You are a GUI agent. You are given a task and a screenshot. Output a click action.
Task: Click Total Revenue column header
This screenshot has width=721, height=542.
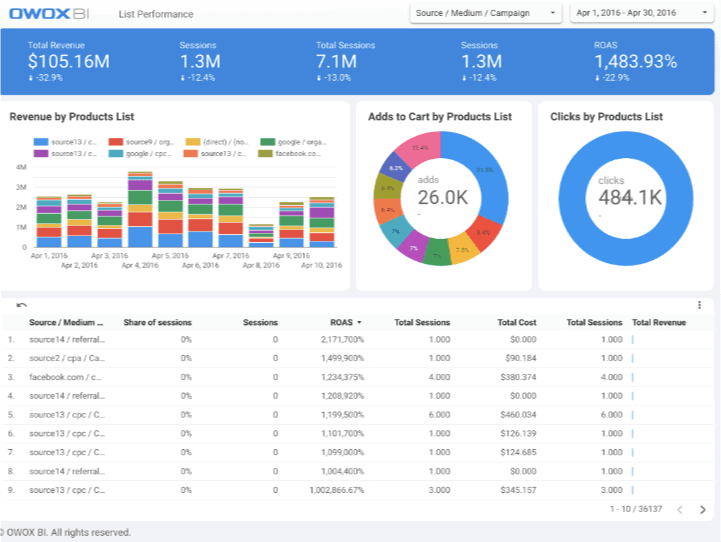659,322
